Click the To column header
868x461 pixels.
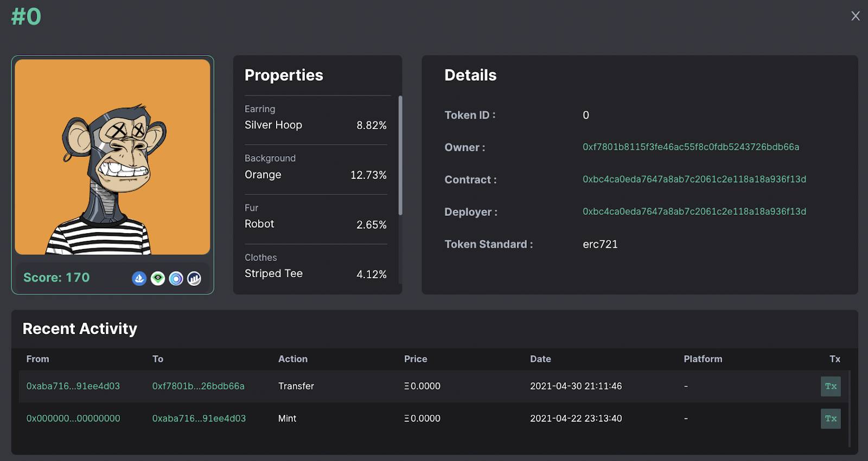158,359
